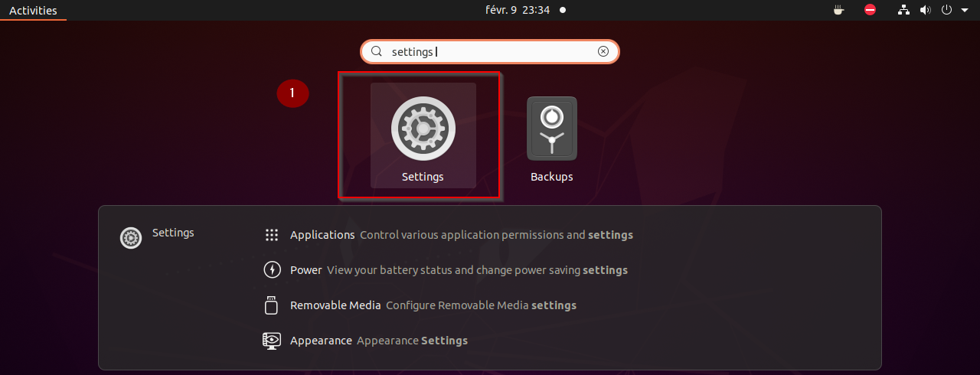
Task: Open the clock and calendar menu
Action: tap(517, 10)
